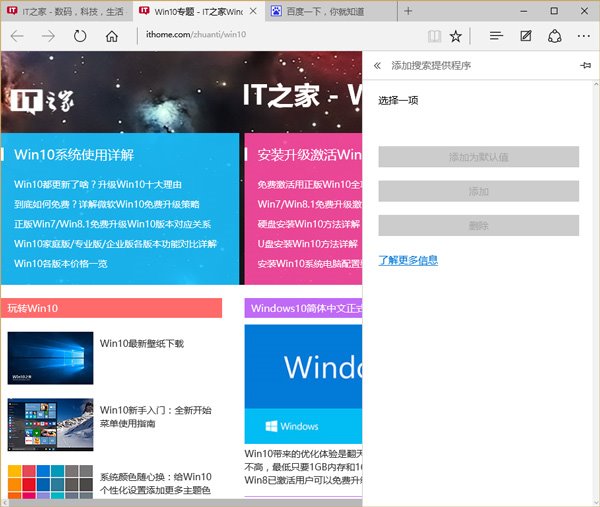This screenshot has height=507, width=600.
Task: Open the Hub lines icon
Action: [x=496, y=36]
